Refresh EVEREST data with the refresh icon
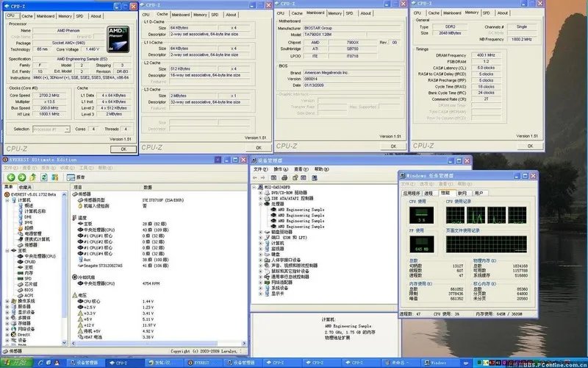The image size is (588, 368). (44, 177)
